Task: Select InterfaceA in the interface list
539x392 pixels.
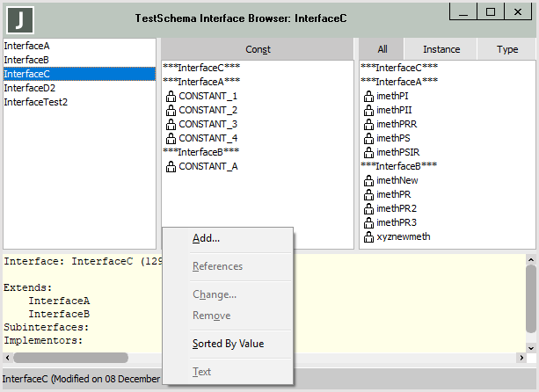Action: tap(25, 46)
